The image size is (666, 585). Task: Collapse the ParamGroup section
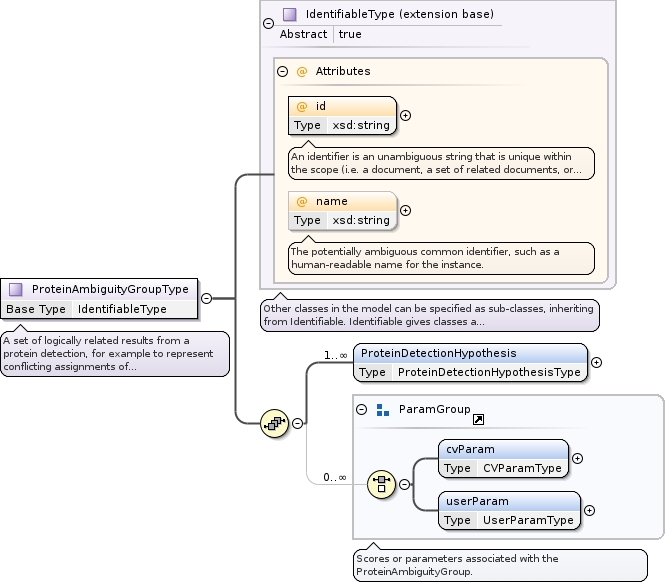(361, 410)
